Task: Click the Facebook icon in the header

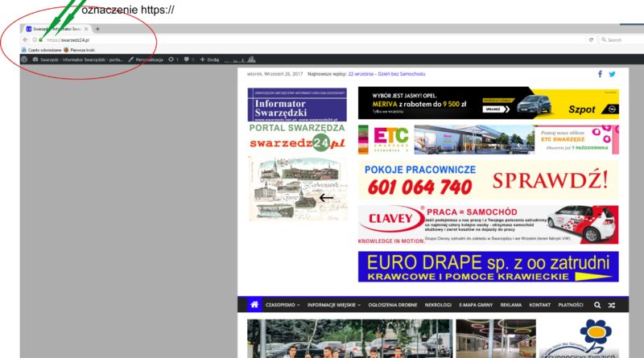Action: pos(600,74)
